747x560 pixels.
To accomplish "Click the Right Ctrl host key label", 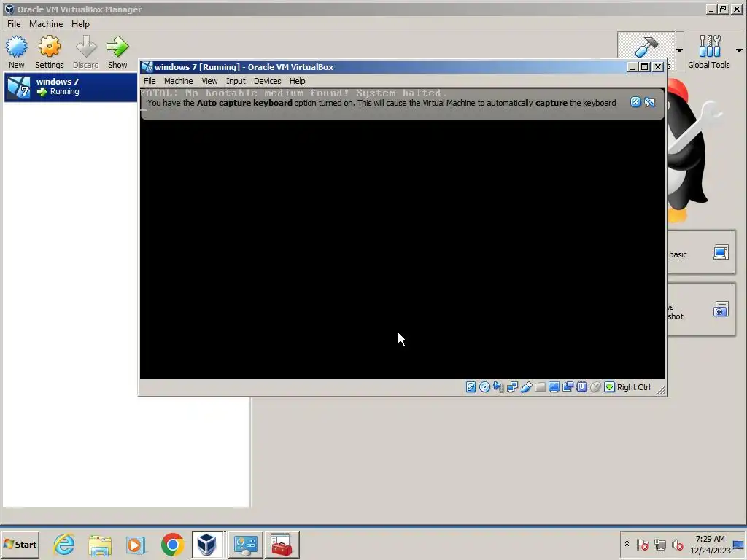I will click(634, 387).
